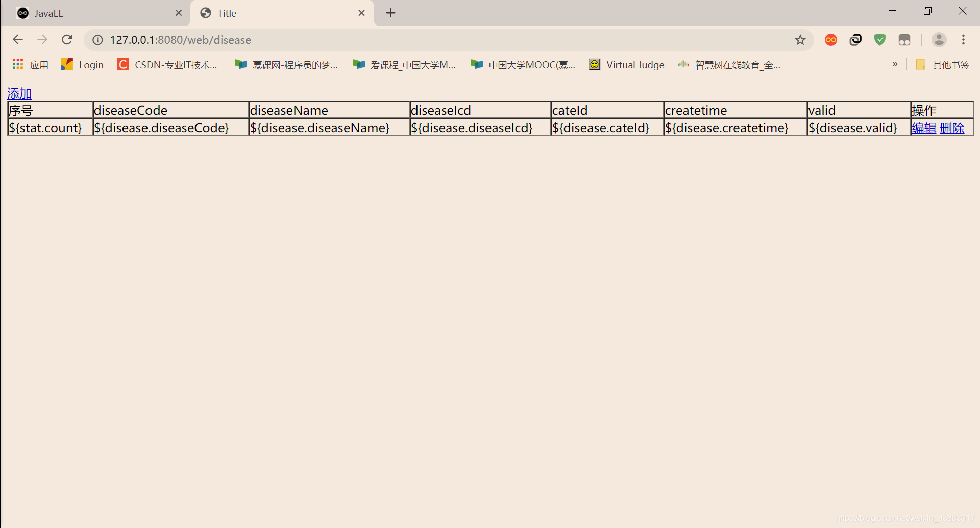Open the user profile avatar
The image size is (980, 528).
pos(939,40)
